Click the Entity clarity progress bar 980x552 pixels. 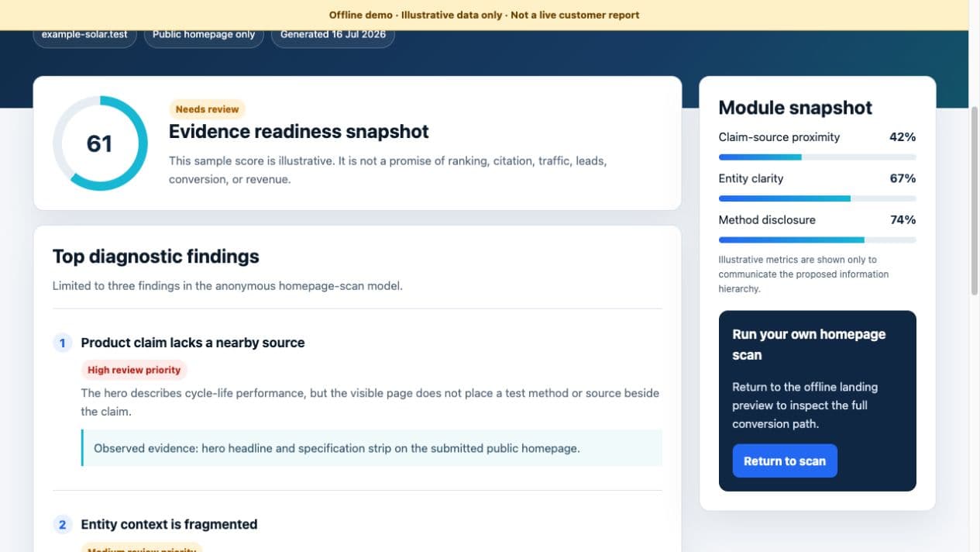click(x=817, y=198)
